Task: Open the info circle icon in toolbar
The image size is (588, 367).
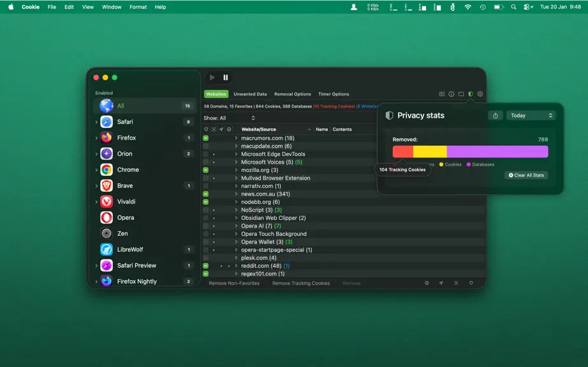Action: [x=452, y=94]
